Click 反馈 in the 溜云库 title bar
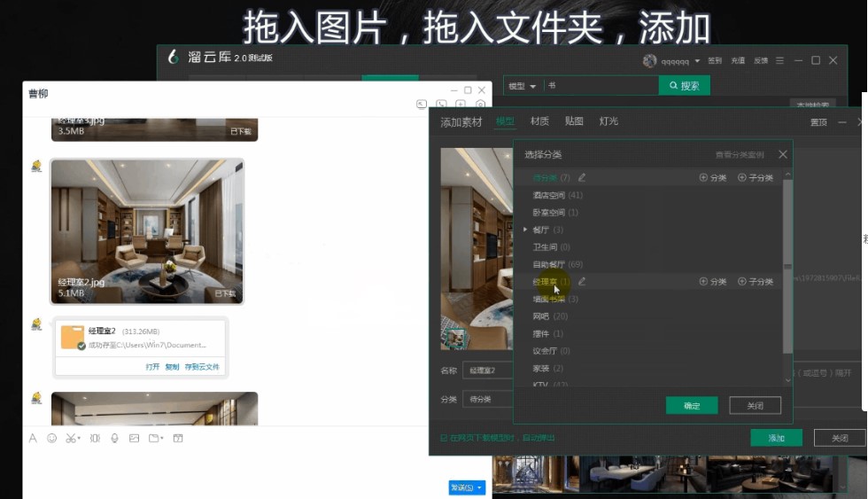Screen dimensions: 868x499 (x=761, y=60)
